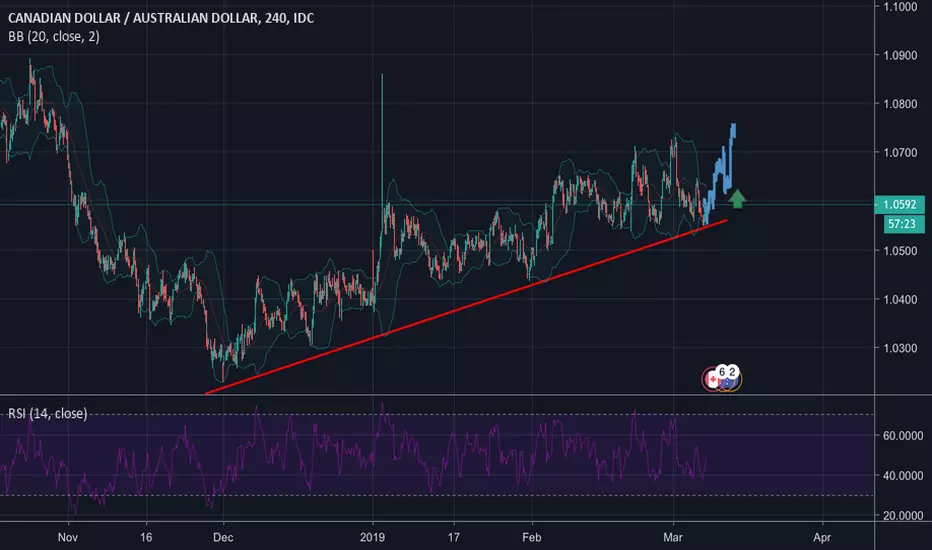Click the current price label 1.0592
The image size is (932, 550).
(x=899, y=205)
